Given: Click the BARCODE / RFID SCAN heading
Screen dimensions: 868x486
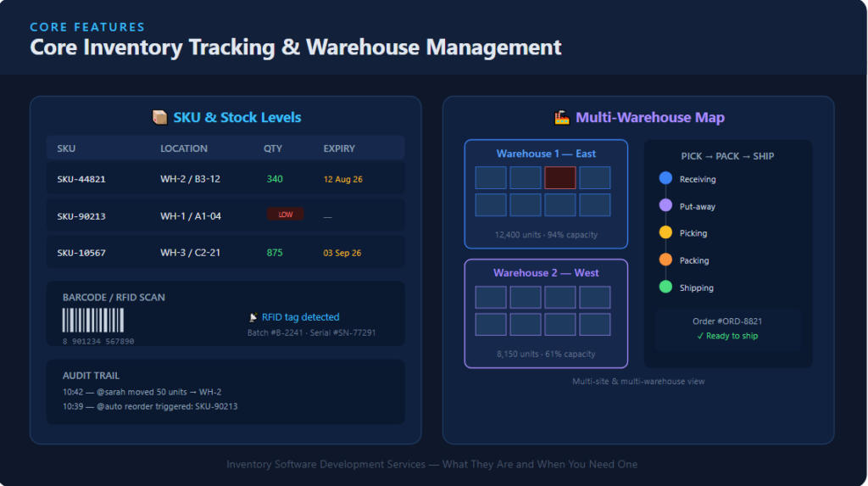Looking at the screenshot, I should [114, 298].
